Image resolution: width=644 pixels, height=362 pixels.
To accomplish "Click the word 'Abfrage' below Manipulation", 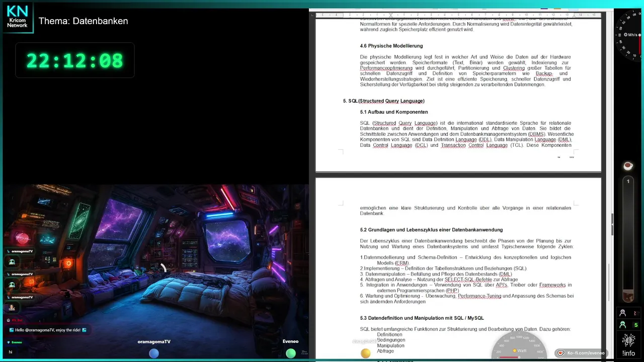I will [x=385, y=351].
